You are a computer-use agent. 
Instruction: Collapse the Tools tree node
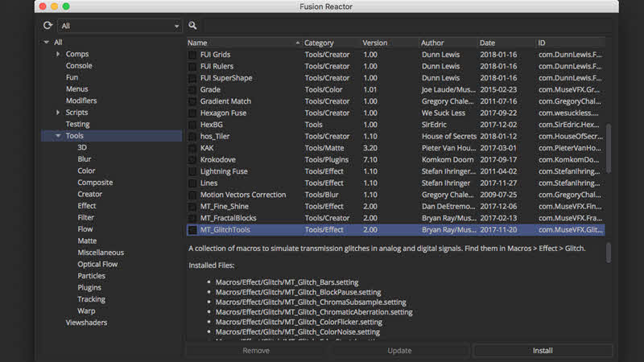point(58,135)
